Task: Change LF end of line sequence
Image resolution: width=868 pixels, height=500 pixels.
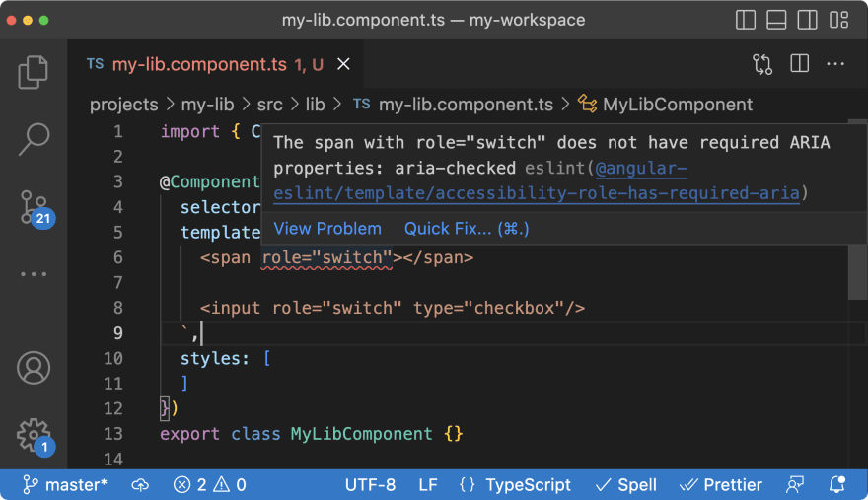Action: (428, 485)
